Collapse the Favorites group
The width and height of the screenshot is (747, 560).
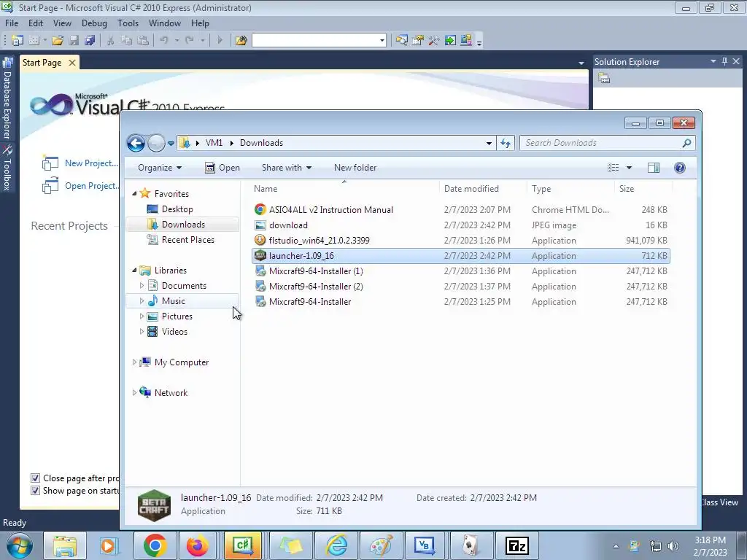point(134,194)
